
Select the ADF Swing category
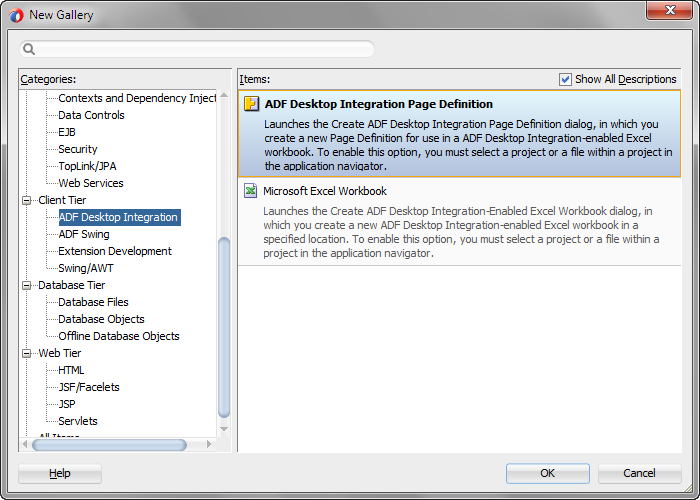(x=84, y=234)
